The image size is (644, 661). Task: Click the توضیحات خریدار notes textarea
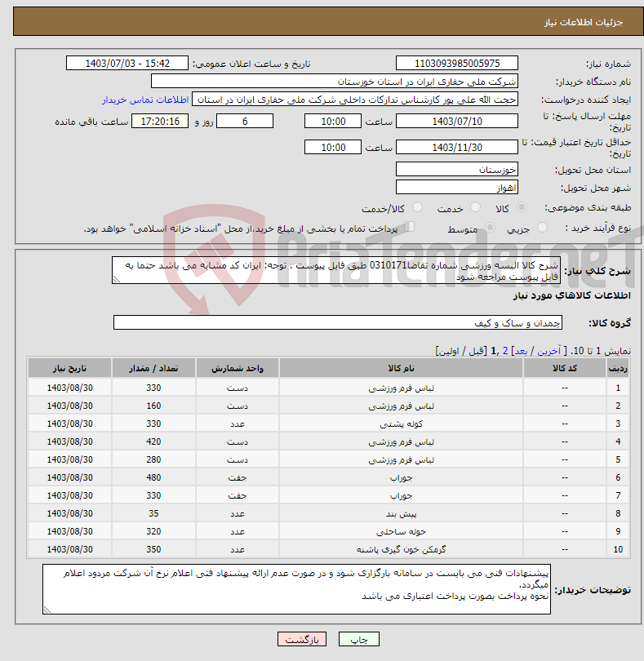pyautogui.click(x=296, y=589)
